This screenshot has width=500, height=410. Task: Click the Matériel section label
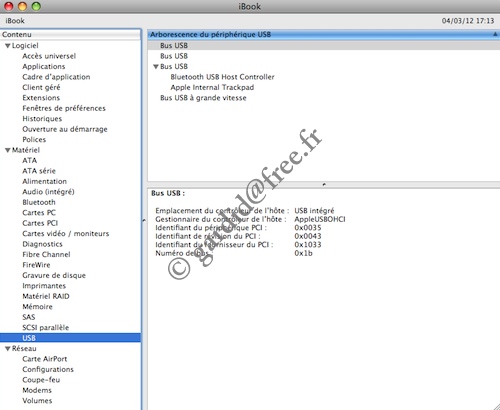[26, 150]
